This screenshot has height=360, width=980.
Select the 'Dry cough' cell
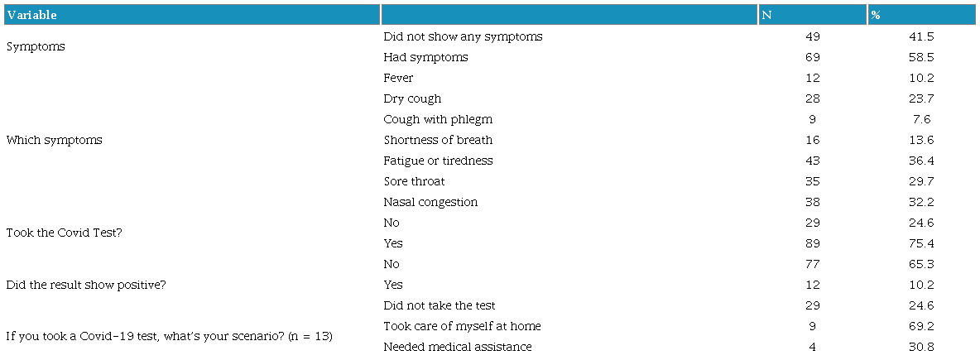[412, 98]
